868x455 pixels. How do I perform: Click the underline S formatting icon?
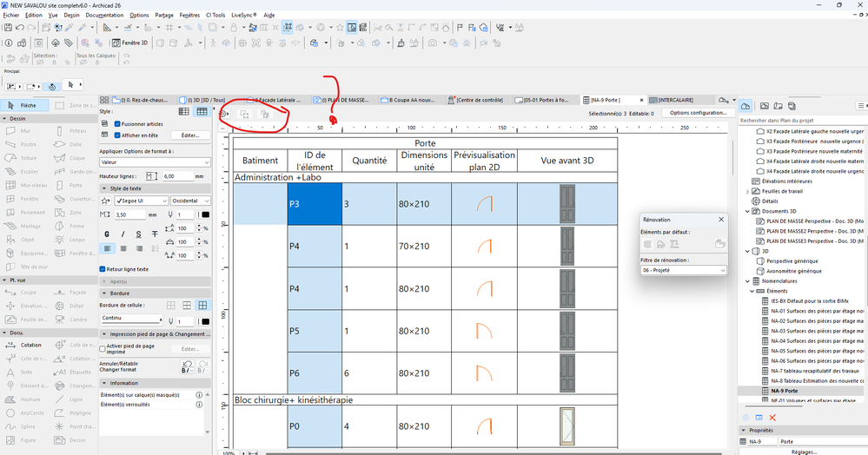point(138,234)
